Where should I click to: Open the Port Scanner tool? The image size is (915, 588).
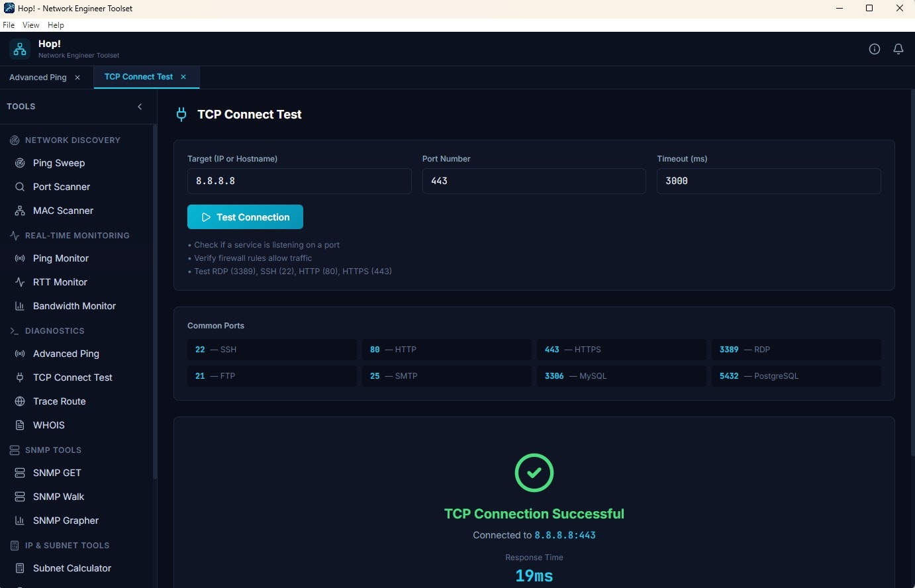tap(60, 187)
